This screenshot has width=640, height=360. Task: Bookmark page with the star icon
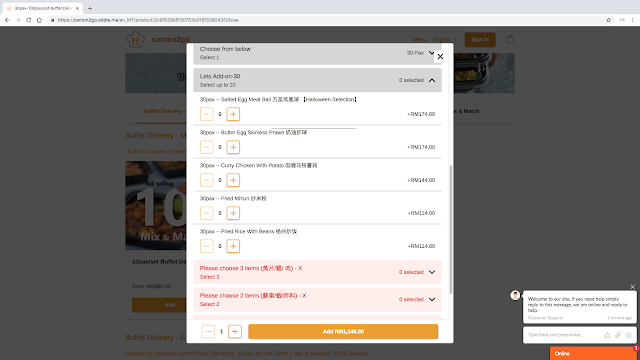(609, 20)
